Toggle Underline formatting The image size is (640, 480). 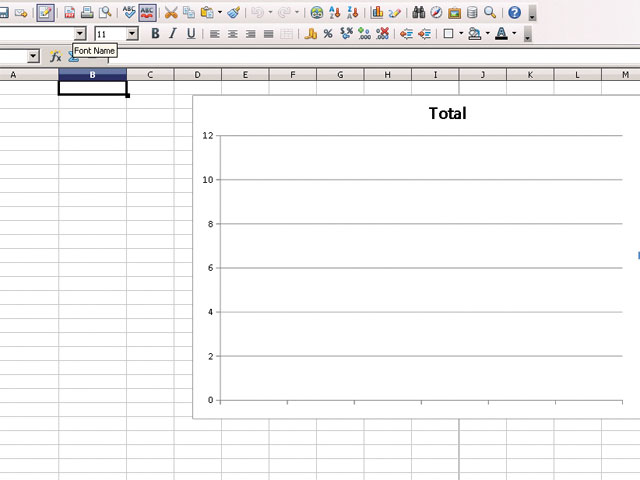point(191,34)
